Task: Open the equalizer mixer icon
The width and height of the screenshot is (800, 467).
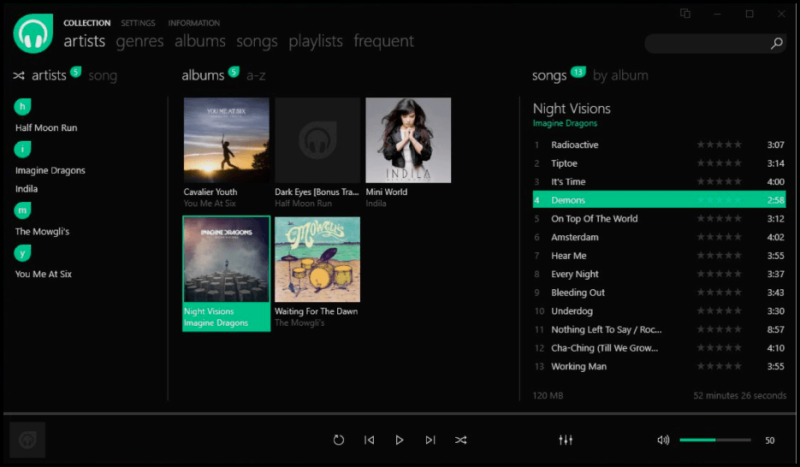Action: click(x=565, y=439)
